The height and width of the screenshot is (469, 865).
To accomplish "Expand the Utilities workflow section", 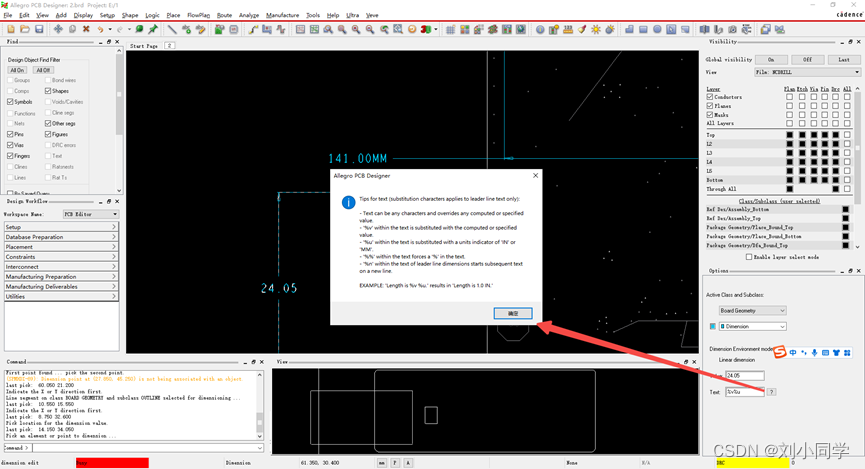I will [61, 296].
